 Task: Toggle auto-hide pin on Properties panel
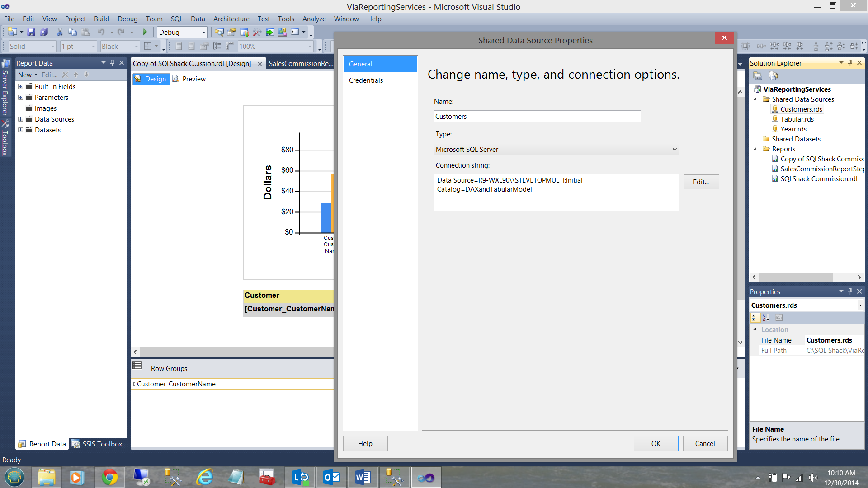click(850, 291)
